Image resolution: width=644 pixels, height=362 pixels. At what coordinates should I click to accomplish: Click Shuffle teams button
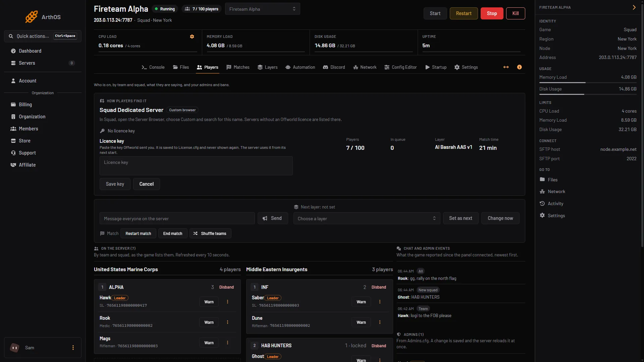click(210, 233)
